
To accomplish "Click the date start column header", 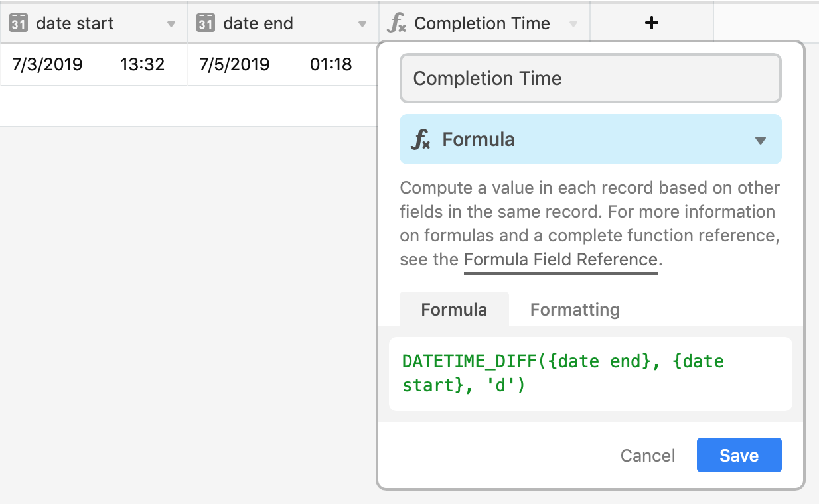I will [94, 23].
